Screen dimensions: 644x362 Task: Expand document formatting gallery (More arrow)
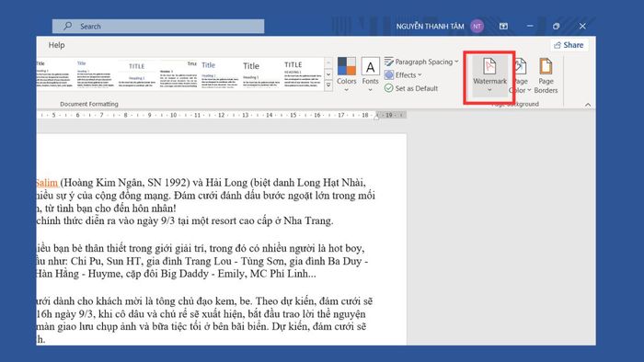click(x=328, y=85)
